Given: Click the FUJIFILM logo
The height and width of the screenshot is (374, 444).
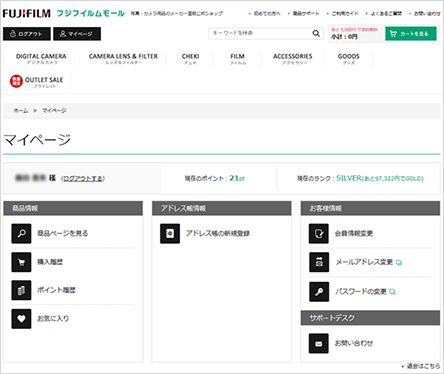Looking at the screenshot, I should click(x=27, y=13).
